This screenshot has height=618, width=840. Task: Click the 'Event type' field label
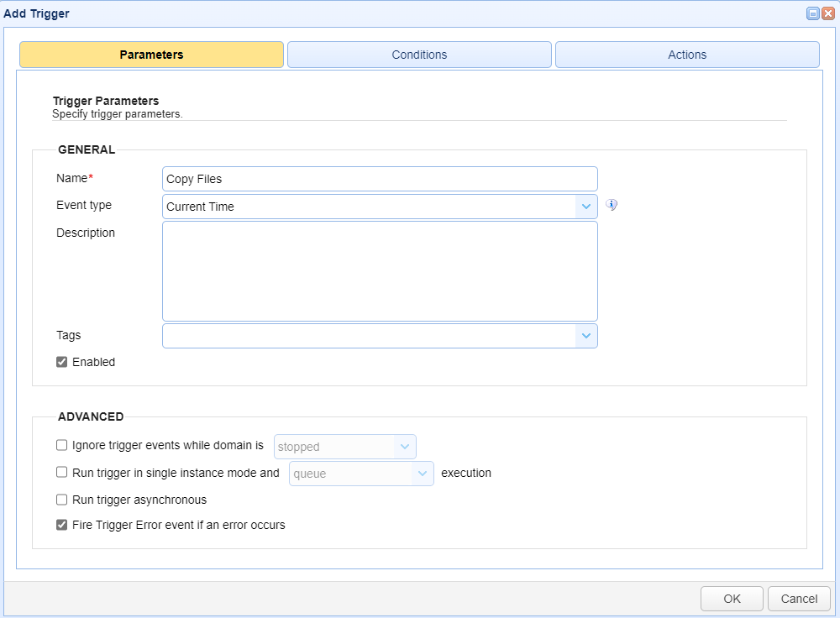point(83,205)
